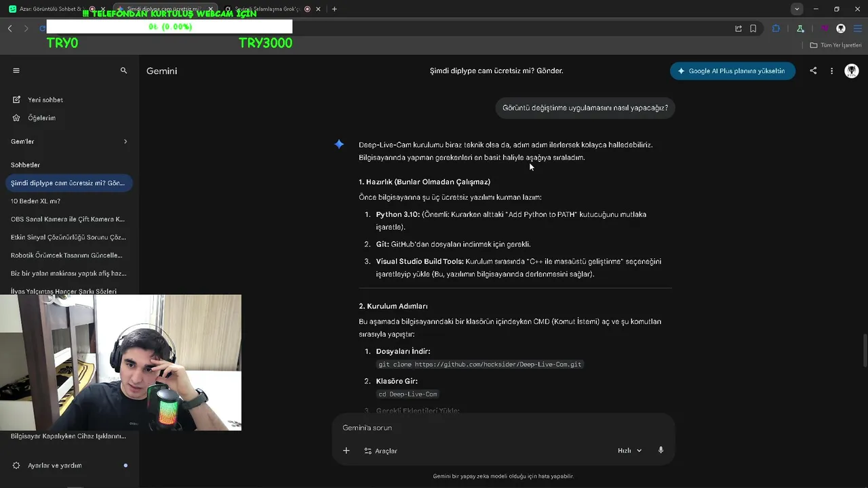This screenshot has height=488, width=868.
Task: Expand the Gem'ler section arrow
Action: click(x=125, y=142)
